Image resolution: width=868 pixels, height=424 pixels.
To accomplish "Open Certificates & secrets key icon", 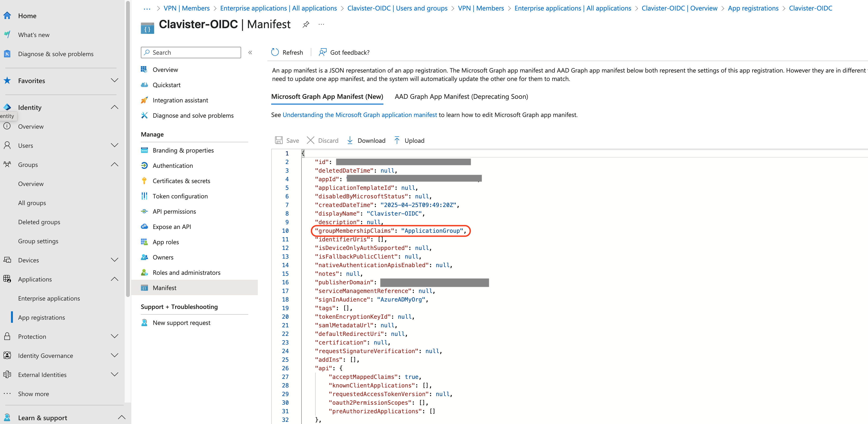I will pos(144,181).
